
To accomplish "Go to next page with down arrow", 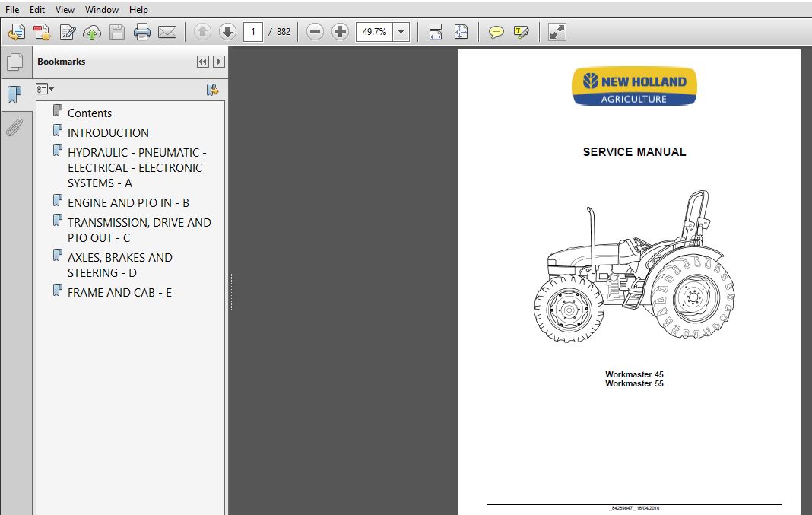I will tap(227, 32).
